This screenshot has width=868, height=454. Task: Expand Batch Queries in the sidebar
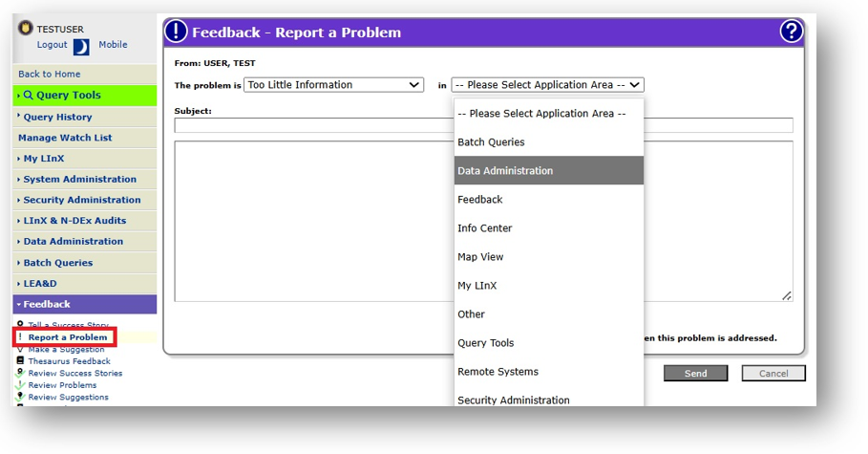(x=85, y=263)
